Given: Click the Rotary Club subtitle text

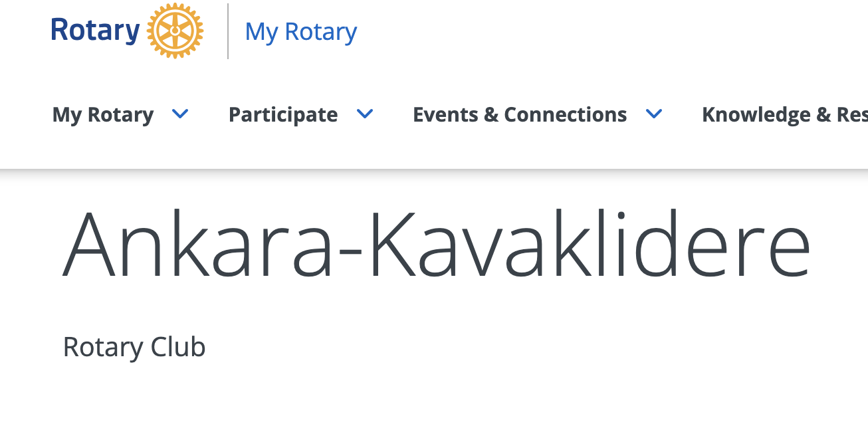Looking at the screenshot, I should [x=134, y=347].
